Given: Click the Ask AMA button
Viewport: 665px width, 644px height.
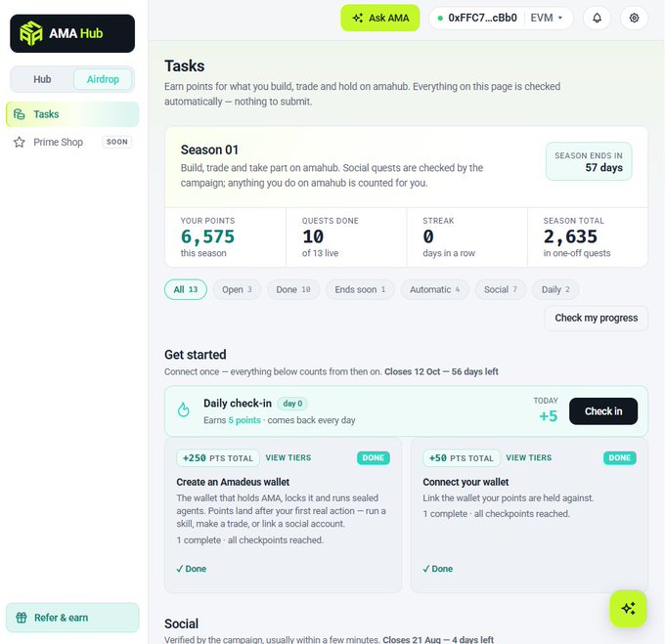Looking at the screenshot, I should click(x=380, y=18).
